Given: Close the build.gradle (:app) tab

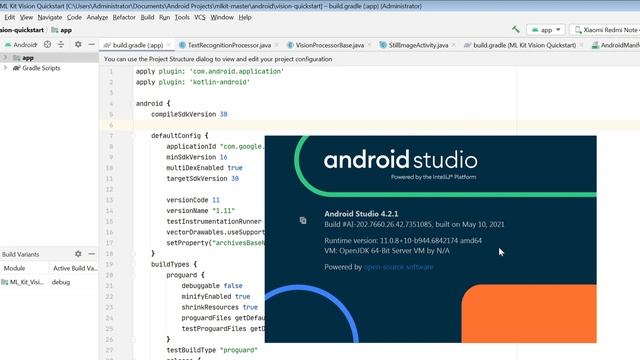Looking at the screenshot, I should (169, 45).
